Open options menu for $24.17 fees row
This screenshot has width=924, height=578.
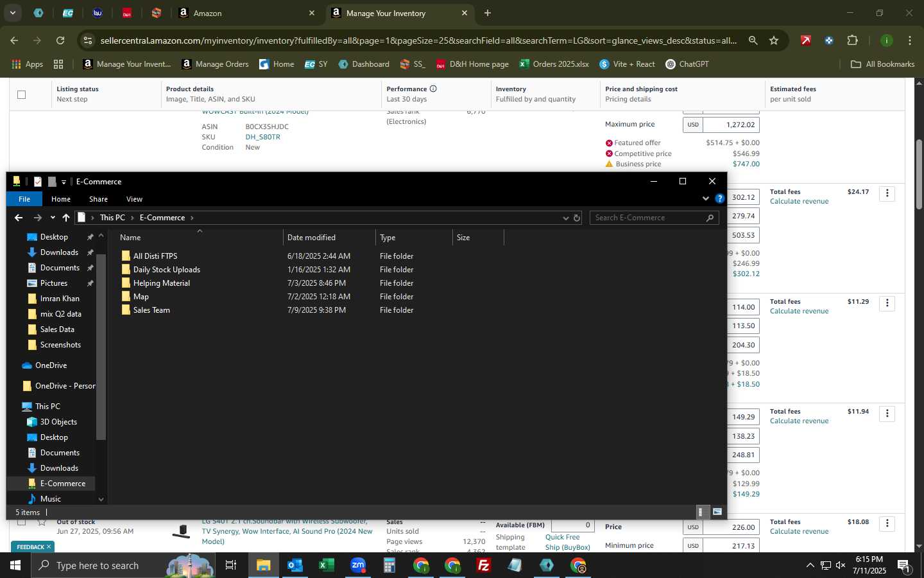click(x=887, y=193)
